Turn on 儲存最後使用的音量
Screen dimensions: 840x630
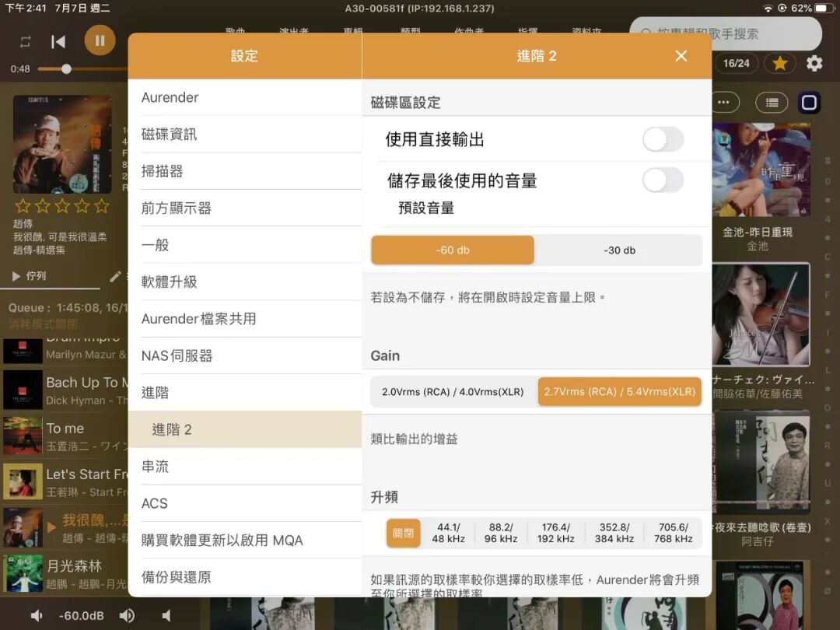(663, 180)
